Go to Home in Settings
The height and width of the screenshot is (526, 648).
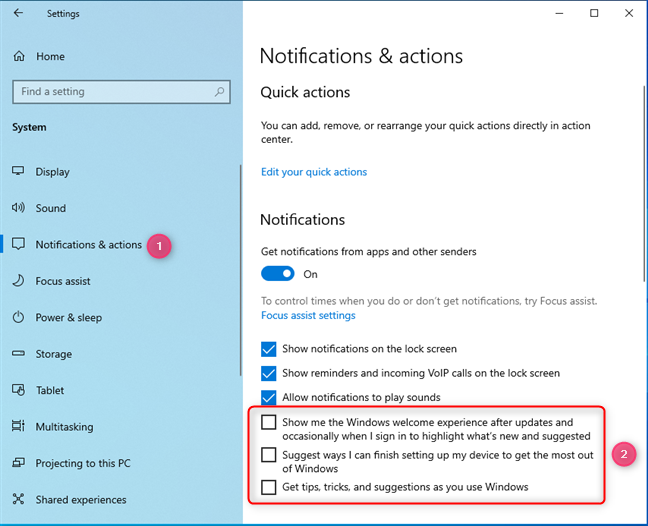(x=50, y=56)
